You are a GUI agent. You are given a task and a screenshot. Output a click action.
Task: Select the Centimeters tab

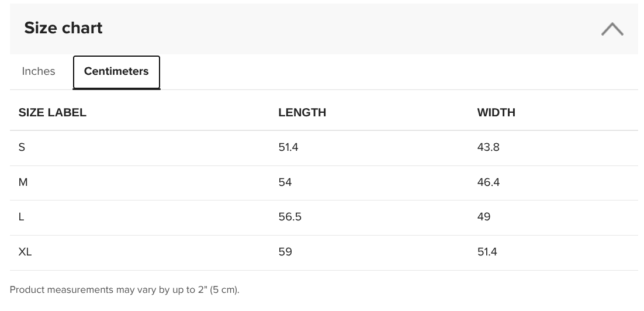tap(116, 72)
